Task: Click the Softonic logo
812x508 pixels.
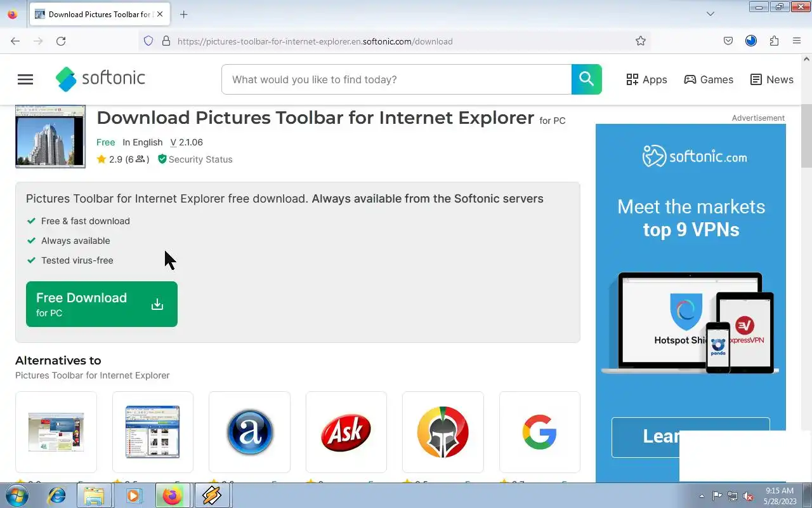Action: 100,79
